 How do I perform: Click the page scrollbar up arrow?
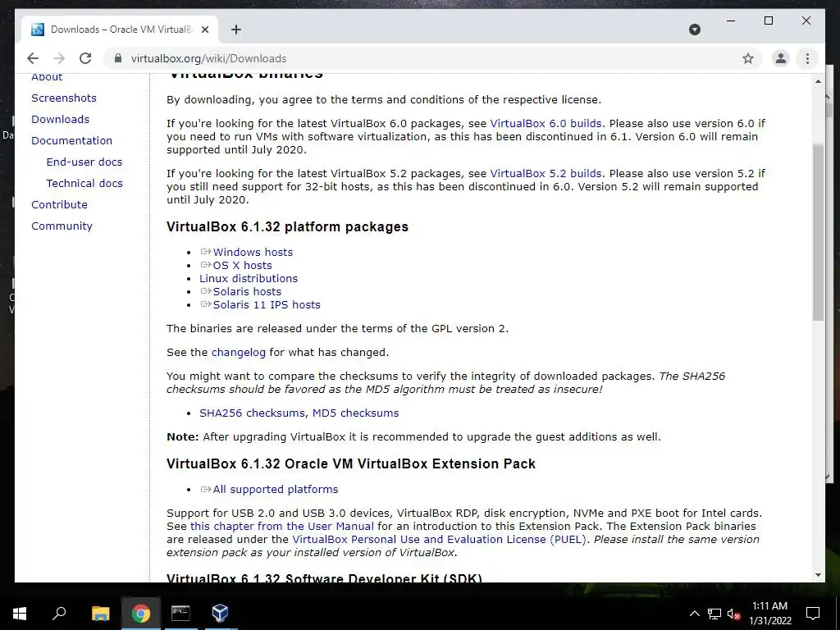point(818,81)
